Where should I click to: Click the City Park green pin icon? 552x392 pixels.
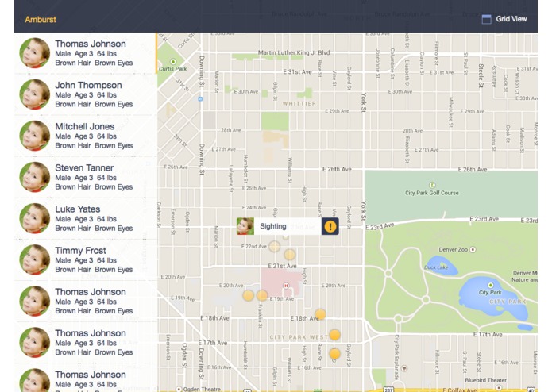click(490, 285)
